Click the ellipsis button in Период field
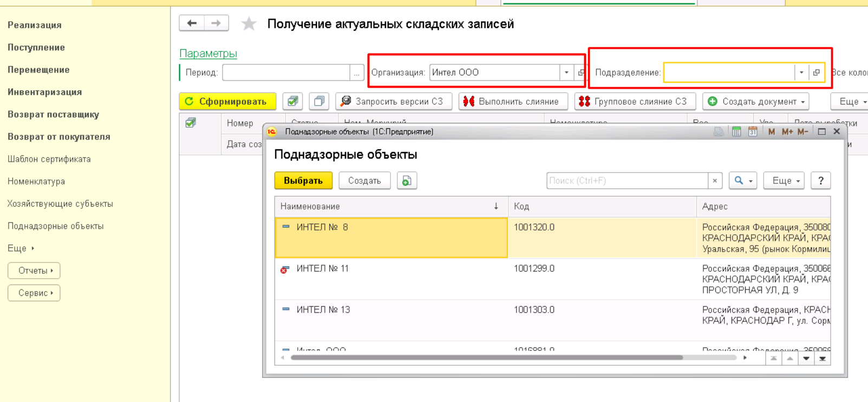 point(356,73)
